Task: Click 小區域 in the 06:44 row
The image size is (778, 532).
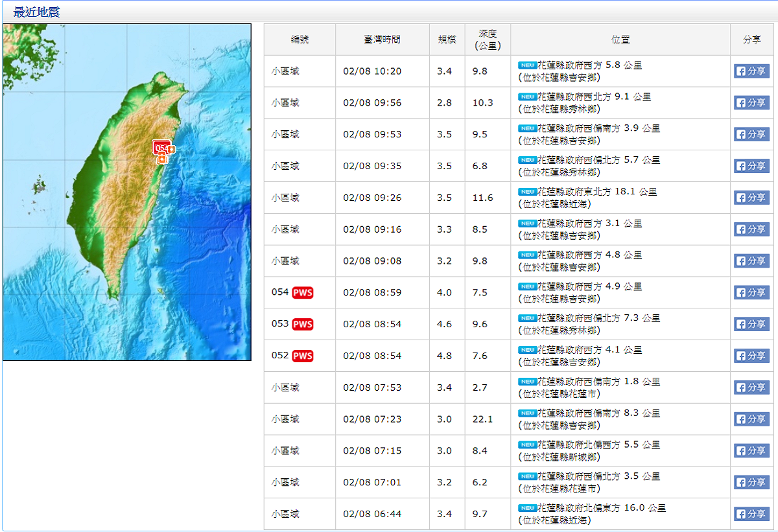Action: 285,514
